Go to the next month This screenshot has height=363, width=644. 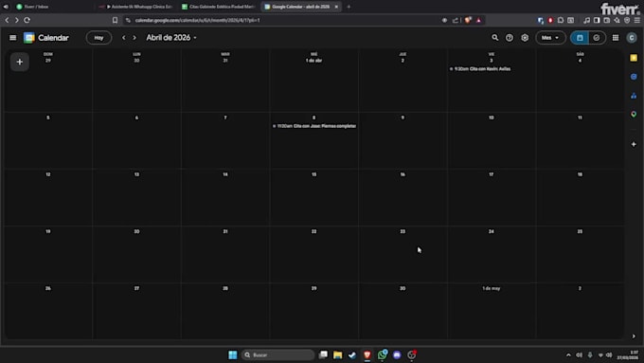134,38
